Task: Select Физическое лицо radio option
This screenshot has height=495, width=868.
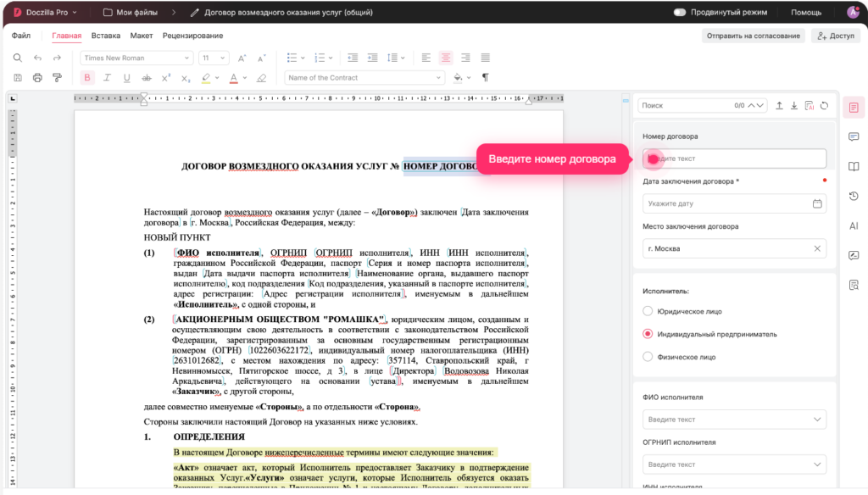Action: [648, 357]
